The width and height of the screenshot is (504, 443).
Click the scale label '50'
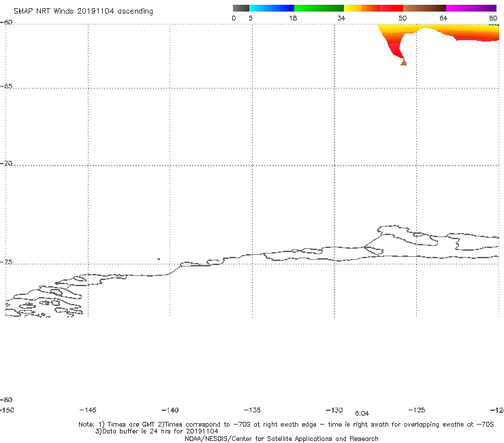tap(403, 18)
